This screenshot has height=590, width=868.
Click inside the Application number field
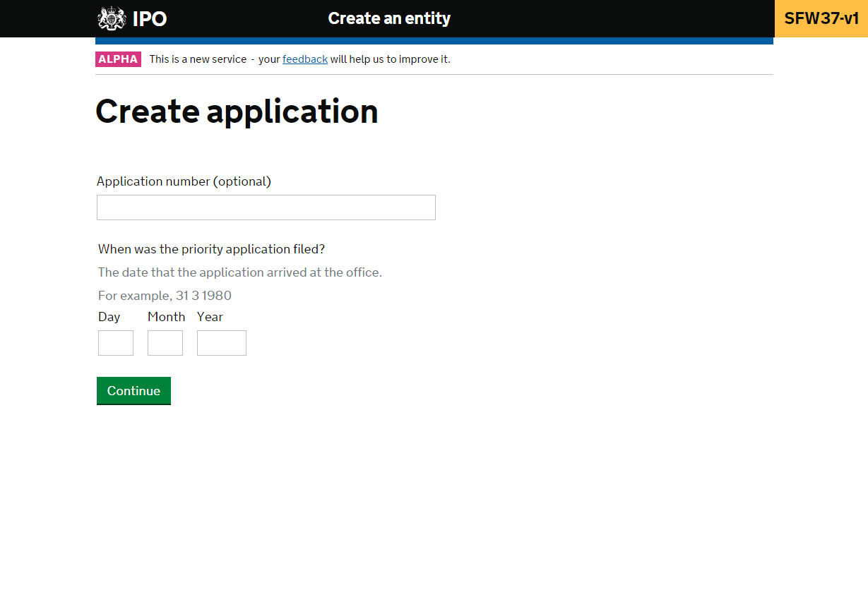point(266,207)
